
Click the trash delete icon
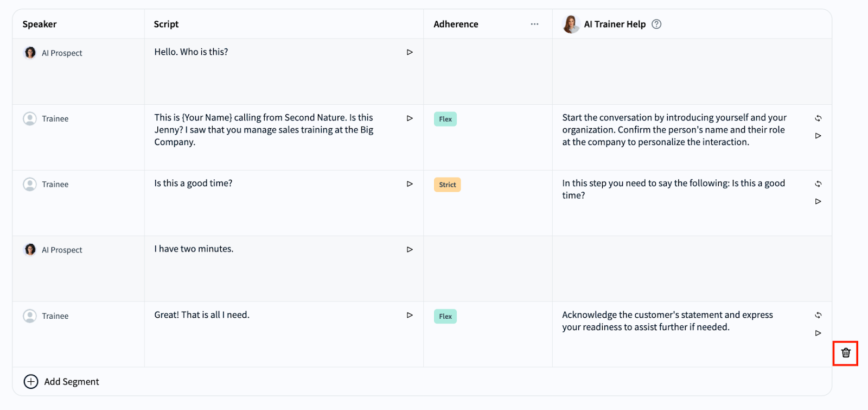coord(845,353)
